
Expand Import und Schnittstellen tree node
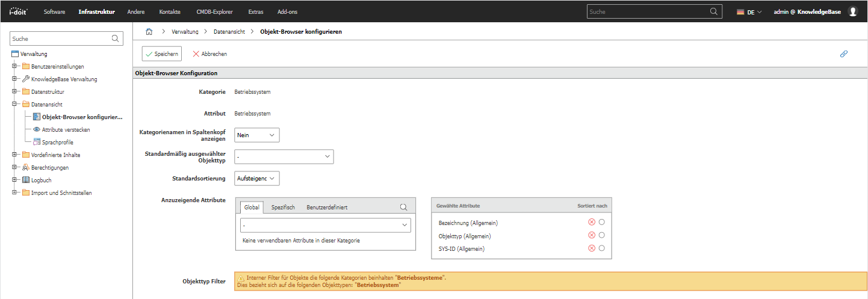pyautogui.click(x=14, y=193)
